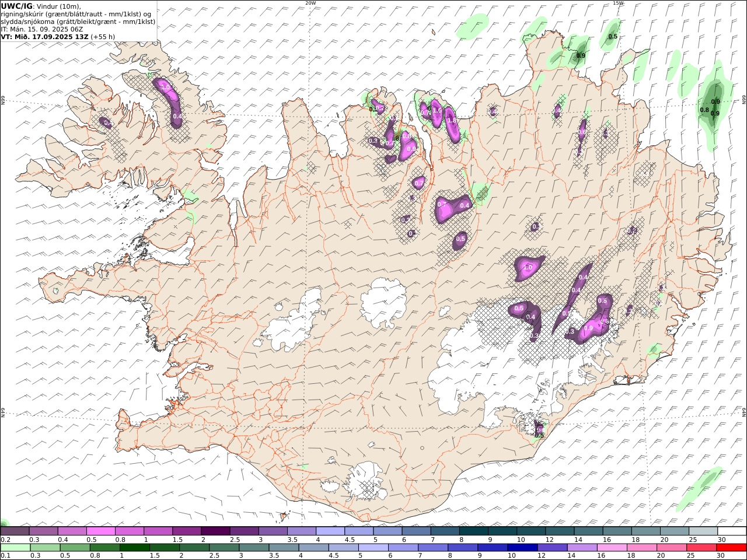
Task: Pick the bright pink 0.5–0.8 swatch, upper legend
Action: 100,531
